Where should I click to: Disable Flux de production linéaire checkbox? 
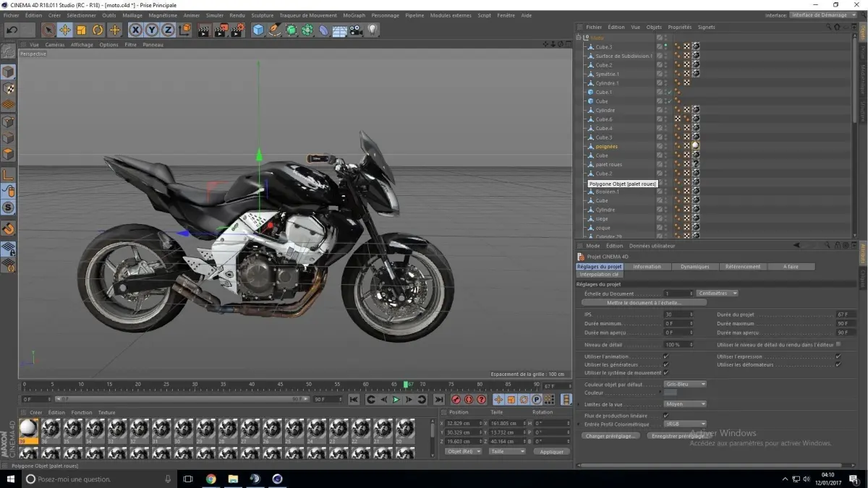(x=665, y=416)
